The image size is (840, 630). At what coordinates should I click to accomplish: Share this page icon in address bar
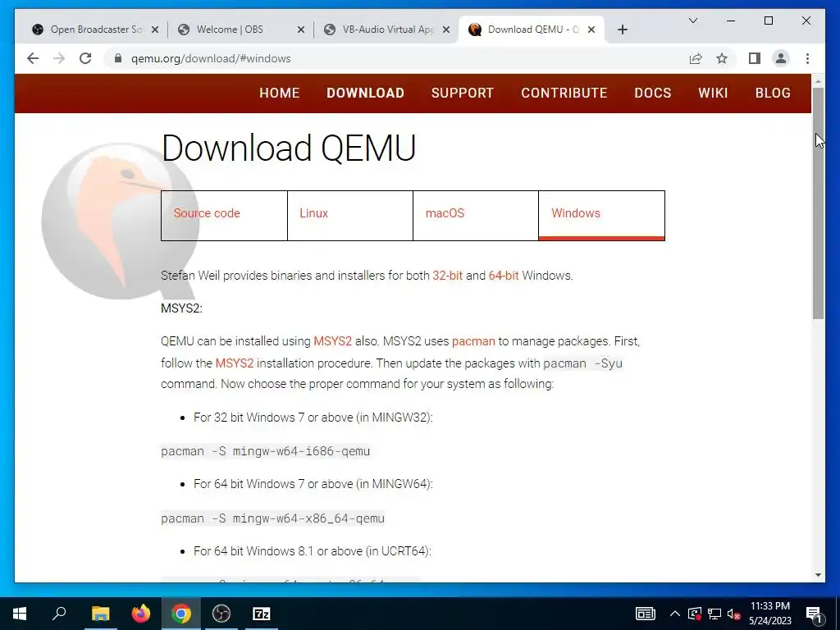point(696,58)
